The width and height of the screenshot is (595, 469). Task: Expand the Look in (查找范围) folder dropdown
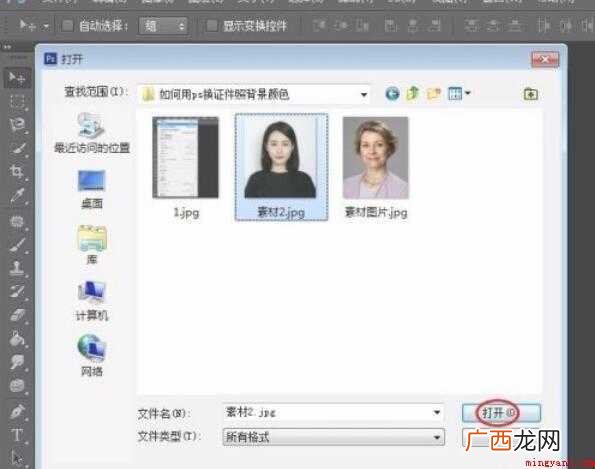tap(364, 94)
